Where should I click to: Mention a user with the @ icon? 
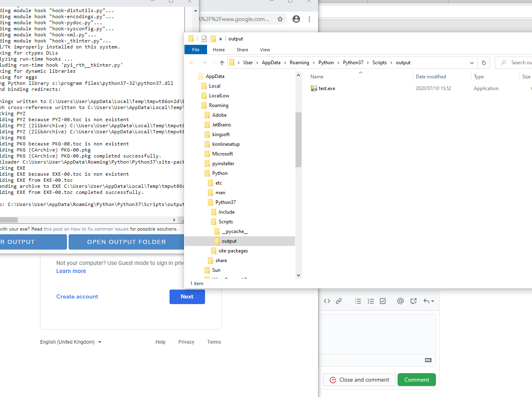pyautogui.click(x=400, y=301)
